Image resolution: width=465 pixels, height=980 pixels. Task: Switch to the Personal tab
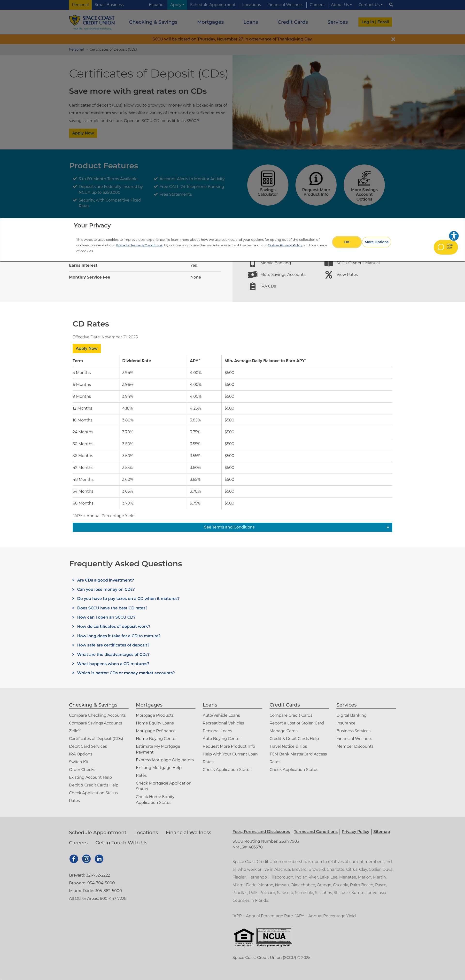(80, 5)
